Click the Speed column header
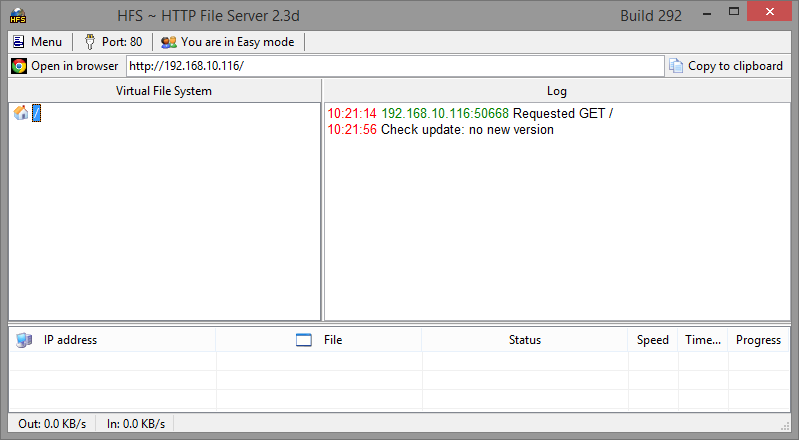799x440 pixels. click(652, 340)
